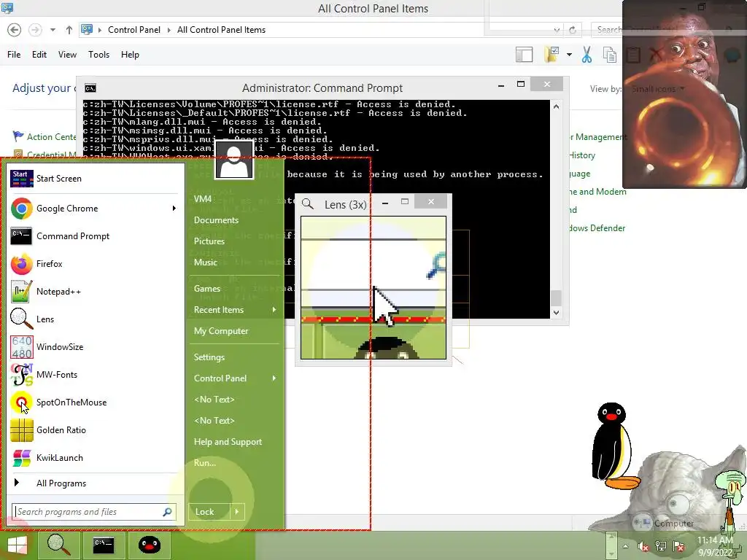The height and width of the screenshot is (560, 747).
Task: Open Windows Defender link
Action: coord(597,228)
